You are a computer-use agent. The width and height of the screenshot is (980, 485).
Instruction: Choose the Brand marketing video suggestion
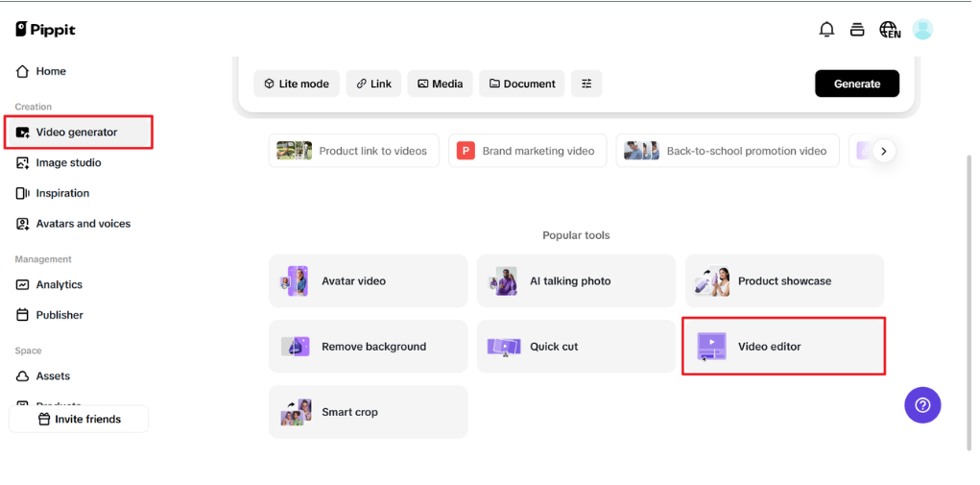click(528, 151)
